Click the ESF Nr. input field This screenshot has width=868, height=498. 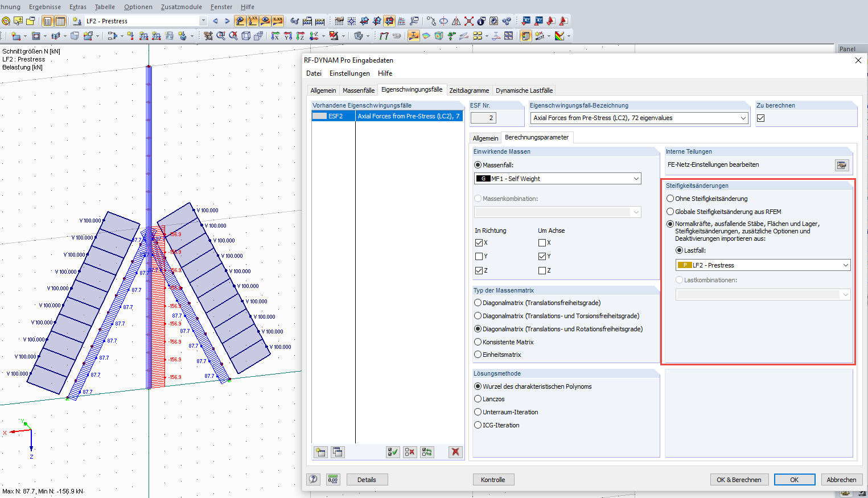pyautogui.click(x=483, y=118)
